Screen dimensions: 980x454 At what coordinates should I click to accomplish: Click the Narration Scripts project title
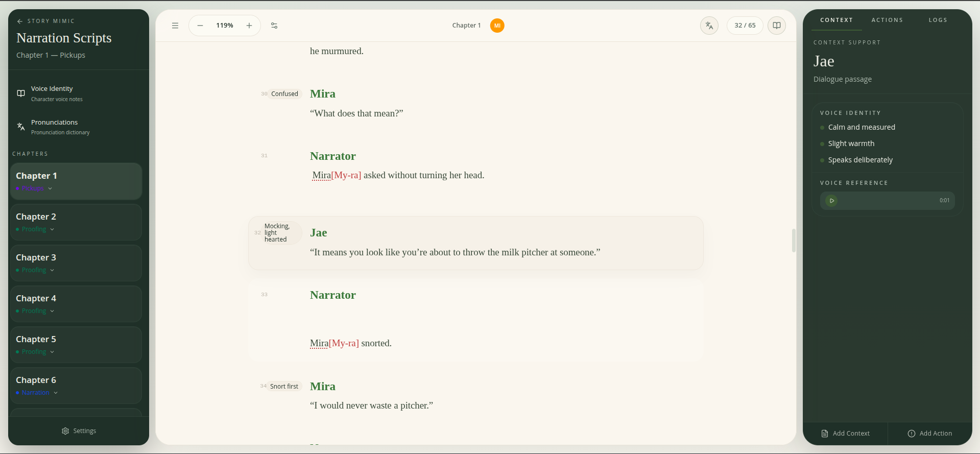tap(64, 38)
